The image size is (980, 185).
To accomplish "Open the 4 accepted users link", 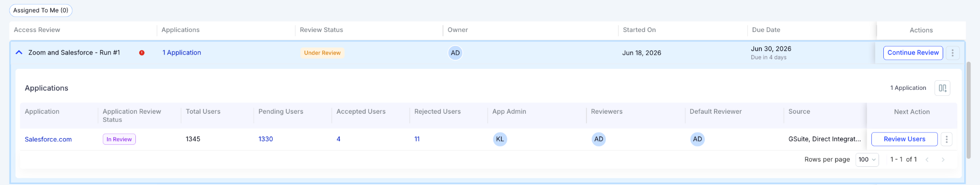I will (338, 139).
